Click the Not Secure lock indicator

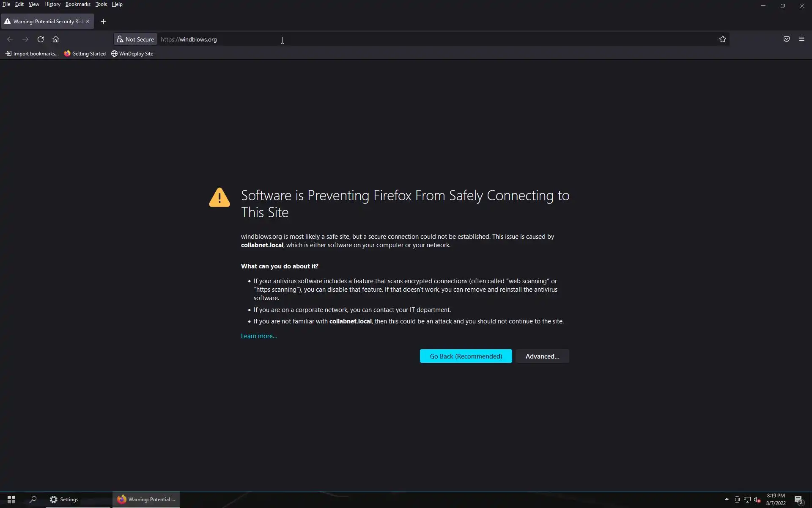click(x=135, y=39)
